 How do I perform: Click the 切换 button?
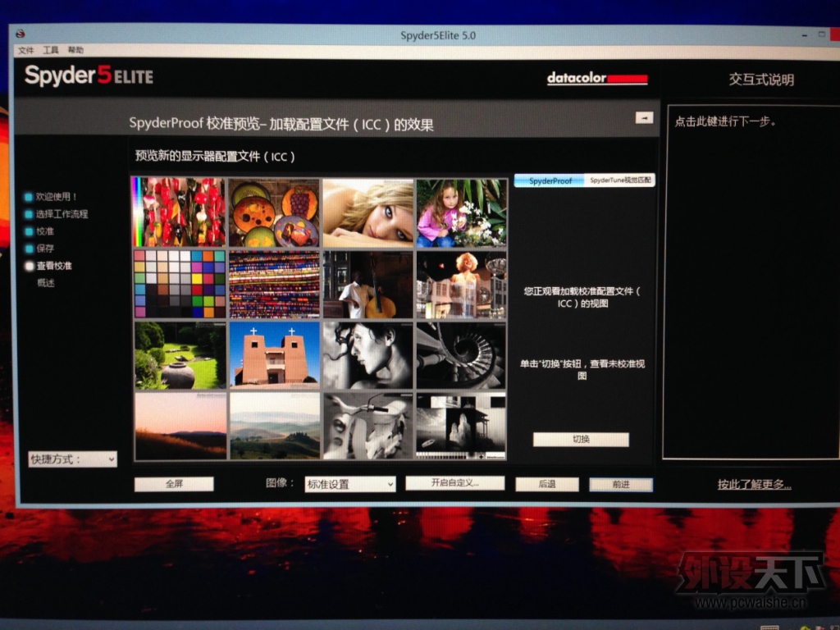[582, 440]
